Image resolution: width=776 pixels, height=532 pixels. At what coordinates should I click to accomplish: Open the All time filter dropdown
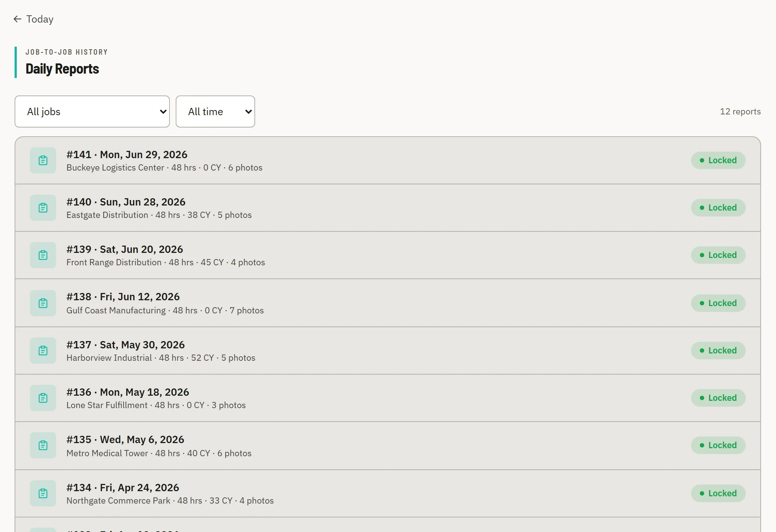pos(215,112)
